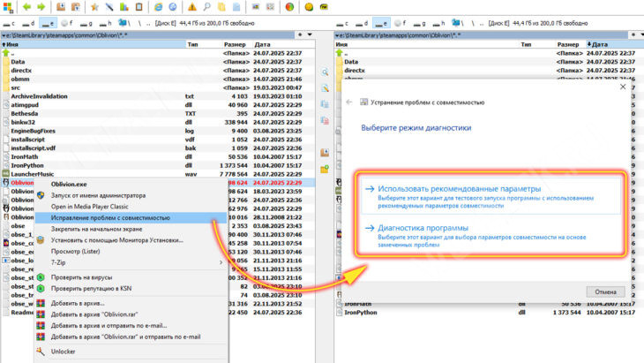Image resolution: width=644 pixels, height=363 pixels.
Task: Click the black-yellow icon at toolbar end
Action: coord(324,7)
